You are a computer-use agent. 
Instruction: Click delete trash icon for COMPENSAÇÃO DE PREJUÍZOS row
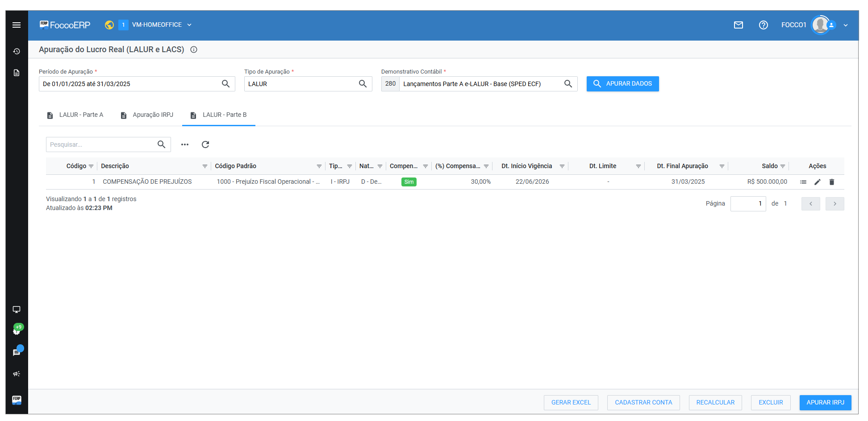[x=832, y=182]
